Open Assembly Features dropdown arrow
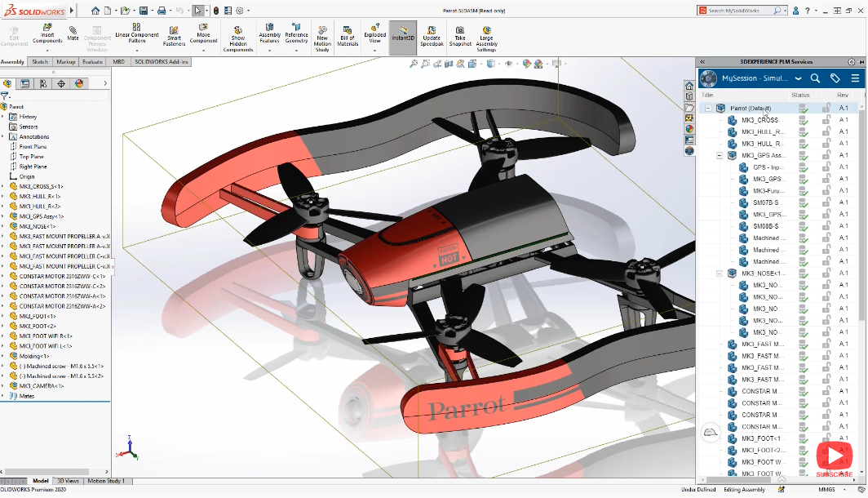Screen dimensions: 868x498 pyautogui.click(x=269, y=50)
